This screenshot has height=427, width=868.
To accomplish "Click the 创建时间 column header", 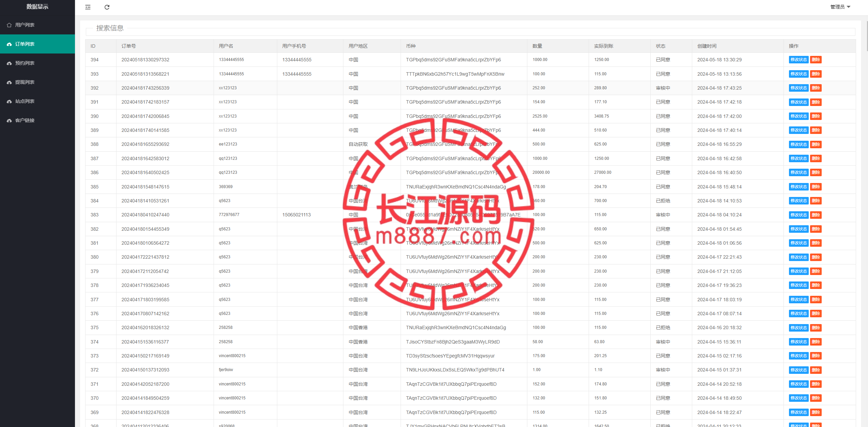I will tap(707, 46).
